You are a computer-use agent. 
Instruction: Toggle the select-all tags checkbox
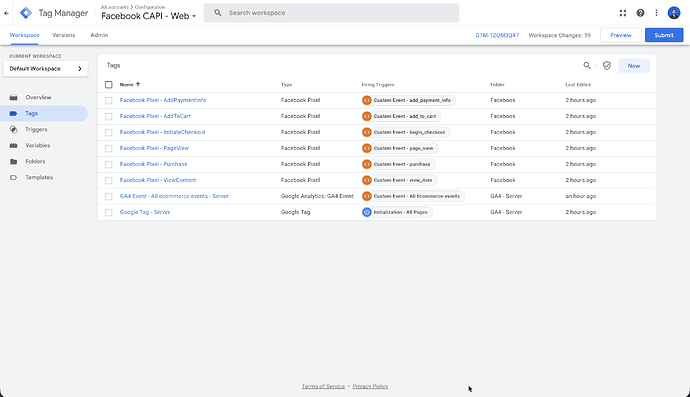(x=109, y=85)
